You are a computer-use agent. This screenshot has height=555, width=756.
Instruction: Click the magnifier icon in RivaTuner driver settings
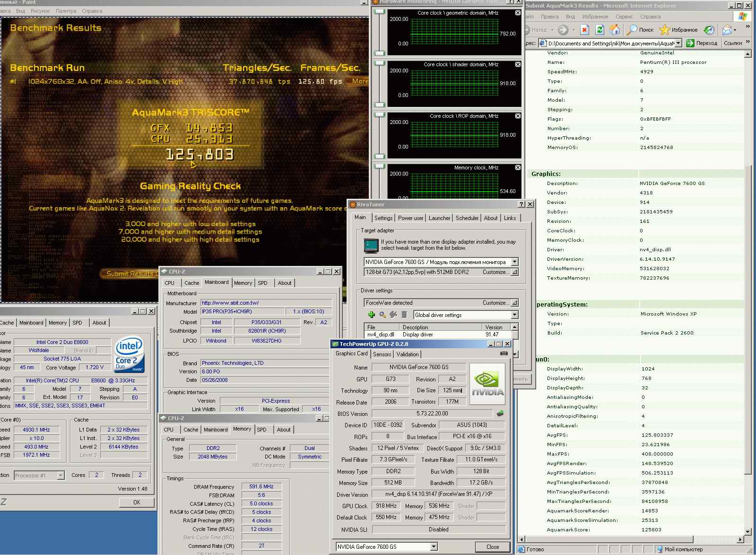pyautogui.click(x=382, y=315)
